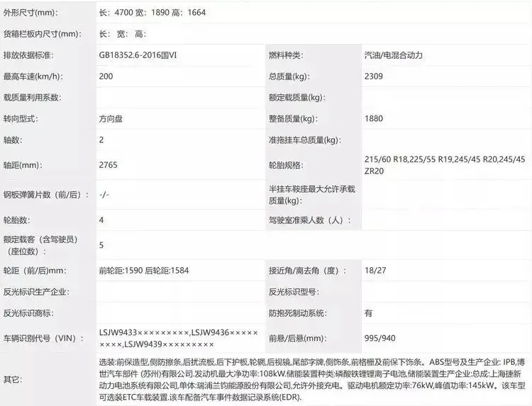Click the 燃料种类 field label
Viewport: 532px width, 406px height.
[285, 55]
